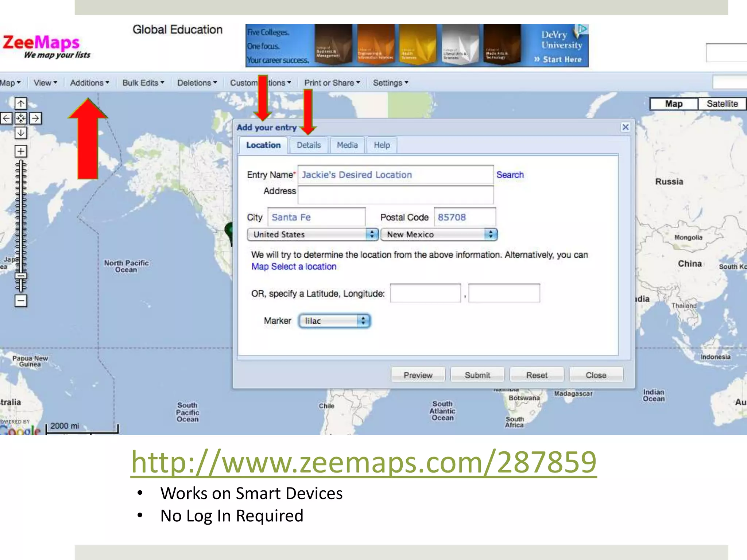Image resolution: width=747 pixels, height=560 pixels.
Task: Open the Deletions menu
Action: (197, 83)
